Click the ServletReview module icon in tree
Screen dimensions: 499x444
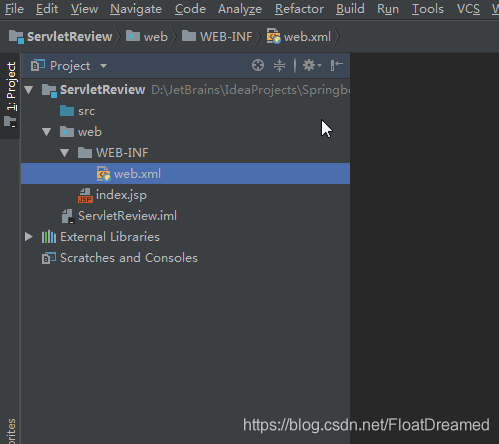pyautogui.click(x=49, y=90)
